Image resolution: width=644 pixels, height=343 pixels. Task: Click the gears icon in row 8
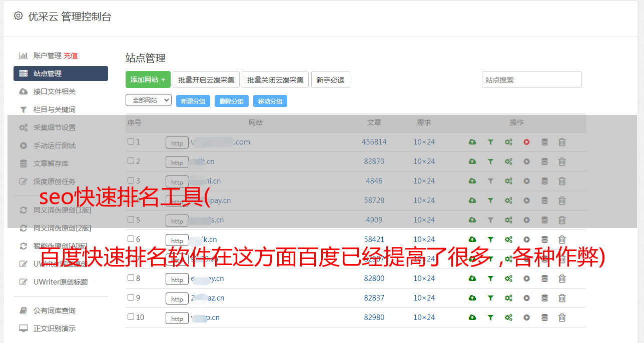[508, 278]
